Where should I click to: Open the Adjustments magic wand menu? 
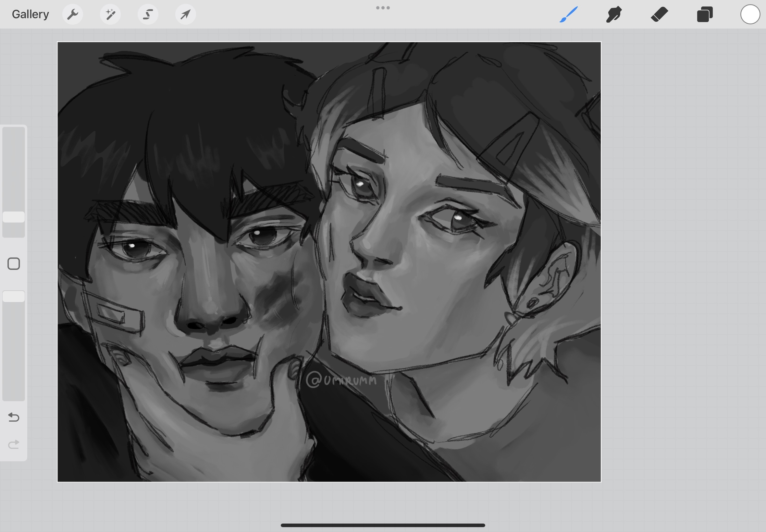[110, 14]
